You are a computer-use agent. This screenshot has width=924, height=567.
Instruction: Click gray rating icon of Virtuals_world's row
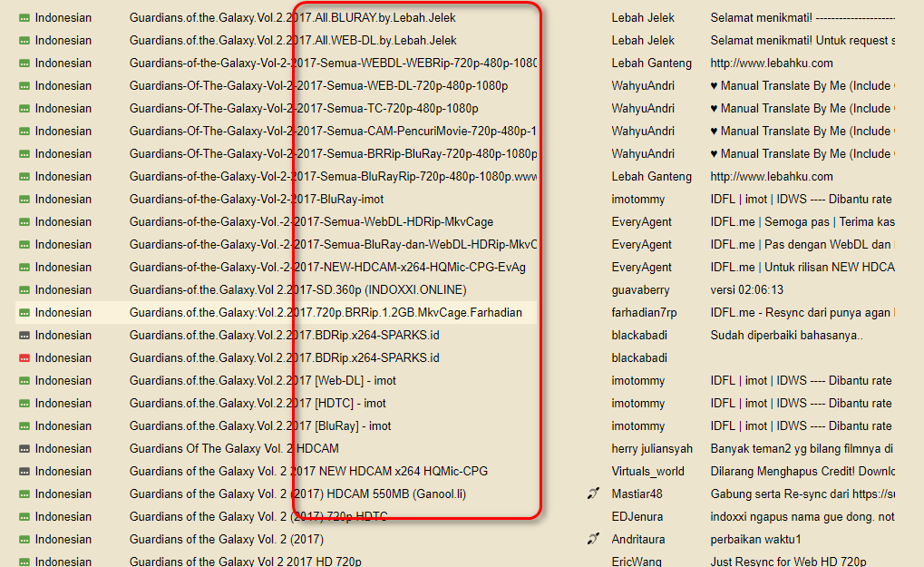tap(24, 472)
